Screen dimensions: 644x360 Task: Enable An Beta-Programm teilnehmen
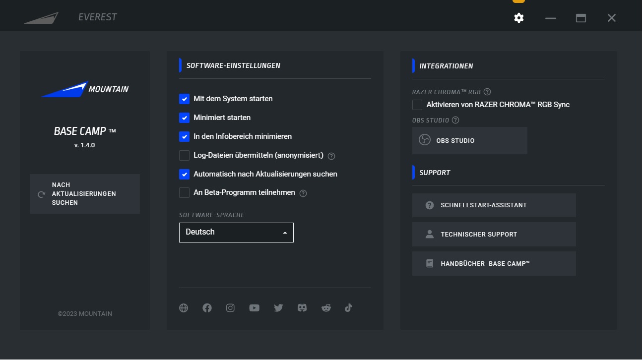(x=185, y=192)
